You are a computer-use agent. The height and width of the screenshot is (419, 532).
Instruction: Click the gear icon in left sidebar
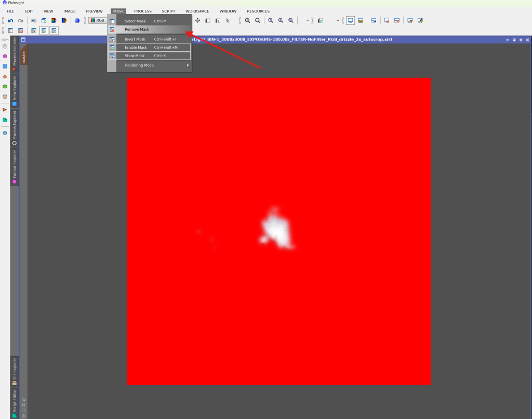(5, 46)
